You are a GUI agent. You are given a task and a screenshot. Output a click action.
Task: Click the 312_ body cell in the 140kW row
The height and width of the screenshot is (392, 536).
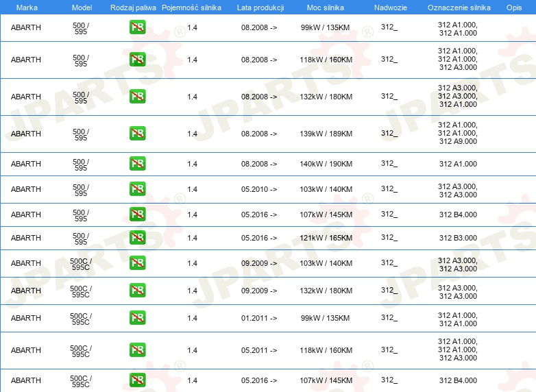pyautogui.click(x=389, y=164)
